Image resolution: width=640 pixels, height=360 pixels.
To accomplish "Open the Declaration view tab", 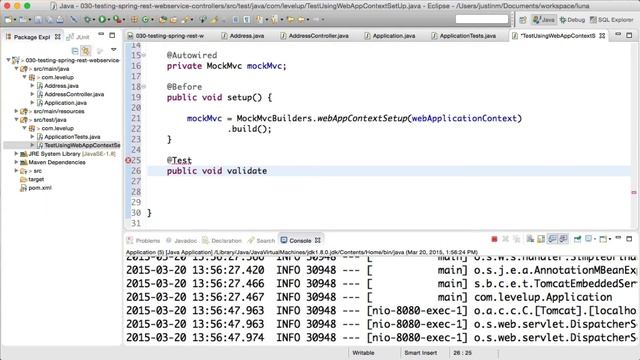I will click(222, 240).
